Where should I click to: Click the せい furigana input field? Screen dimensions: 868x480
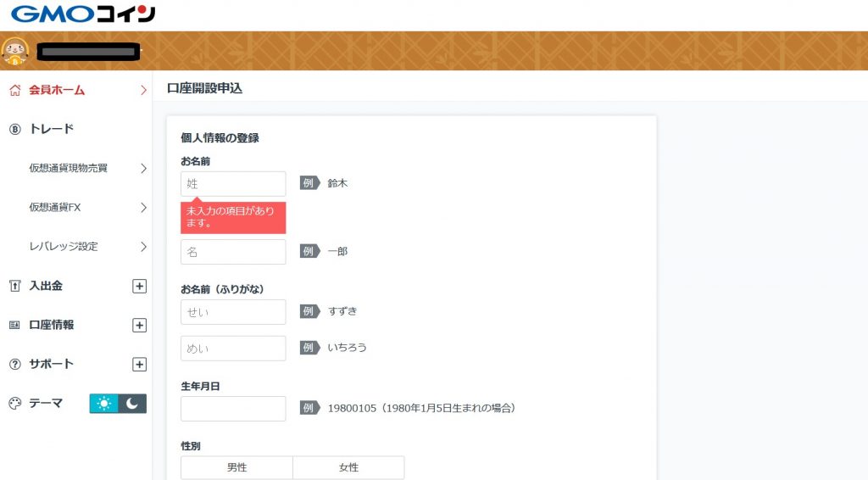click(233, 312)
